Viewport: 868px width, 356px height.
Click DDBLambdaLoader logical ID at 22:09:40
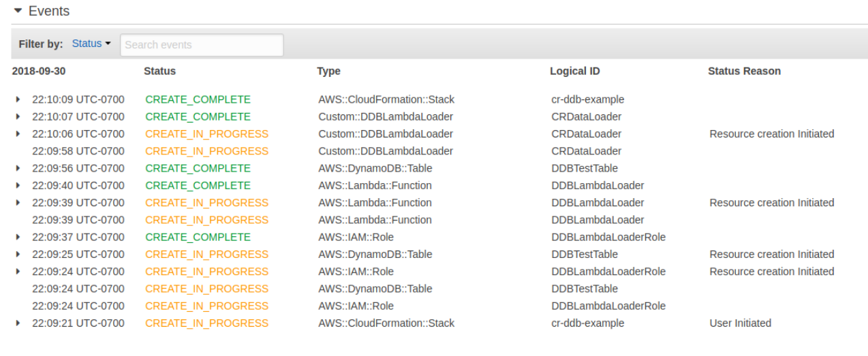point(598,185)
